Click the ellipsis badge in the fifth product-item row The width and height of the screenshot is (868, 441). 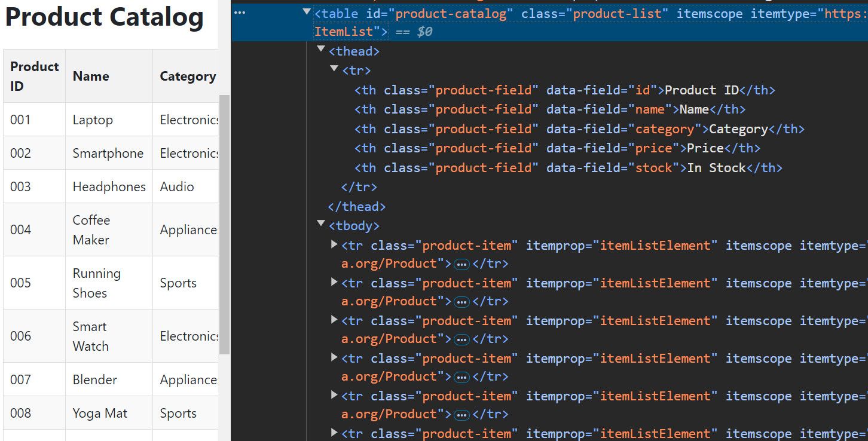pos(461,415)
